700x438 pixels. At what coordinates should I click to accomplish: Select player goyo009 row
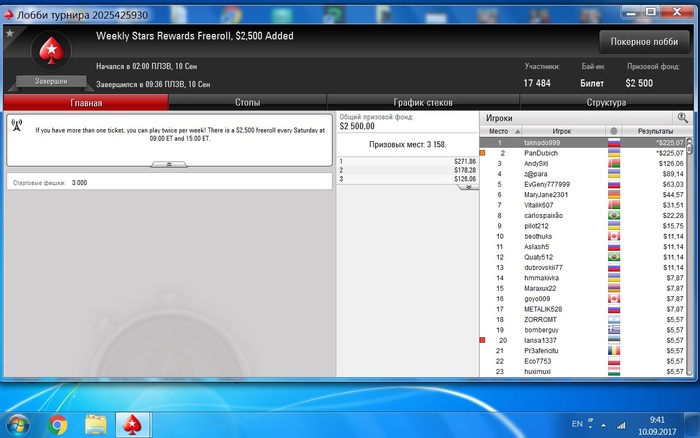pos(583,299)
